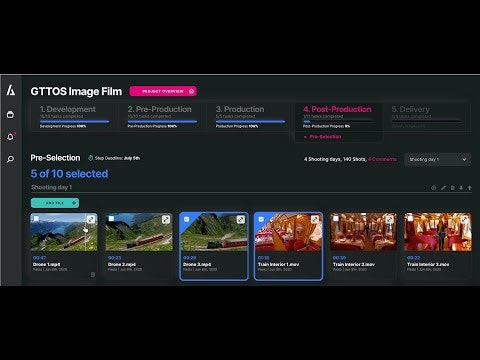
Task: Click the download arrow icon
Action: click(x=461, y=188)
